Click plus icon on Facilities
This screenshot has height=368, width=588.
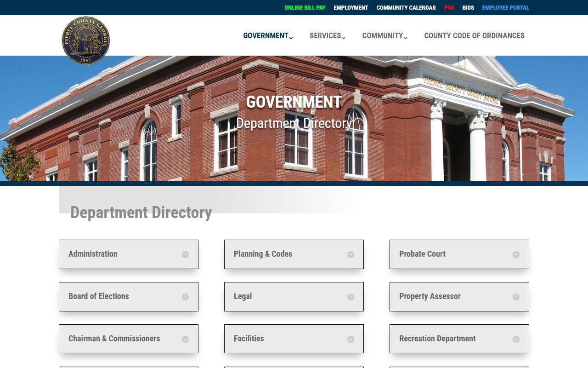pyautogui.click(x=351, y=339)
